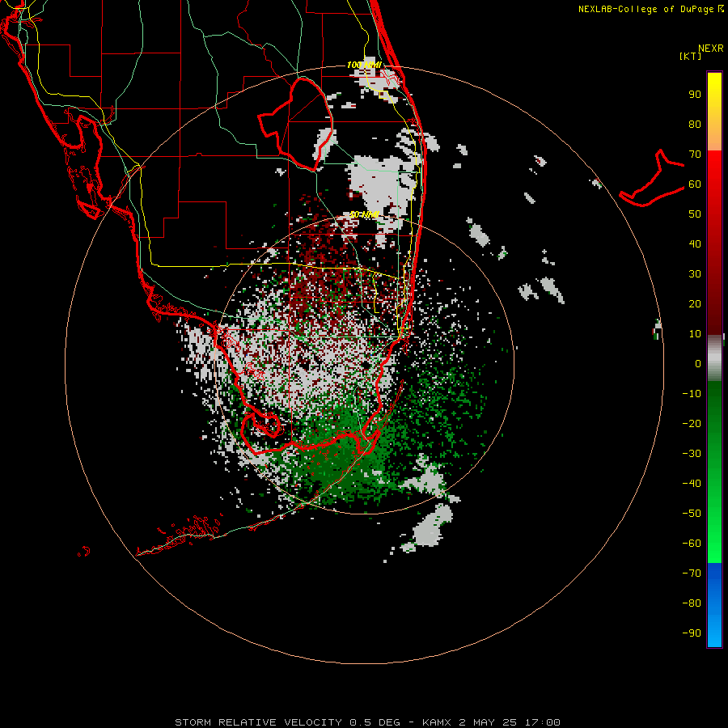Click the Storm Relative Velocity caption text
728x728 pixels.
click(x=367, y=722)
